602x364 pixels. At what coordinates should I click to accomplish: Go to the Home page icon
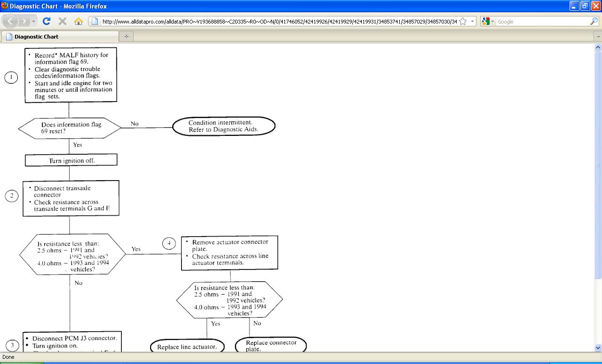(79, 21)
